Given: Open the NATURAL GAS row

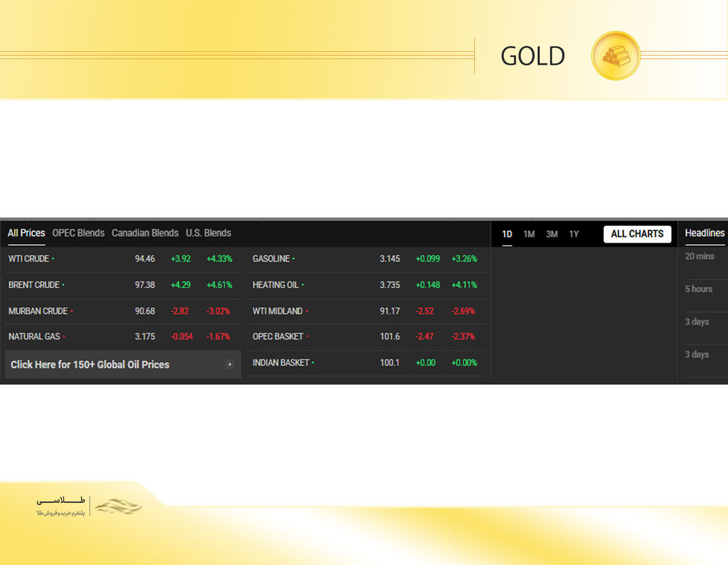Looking at the screenshot, I should [123, 337].
